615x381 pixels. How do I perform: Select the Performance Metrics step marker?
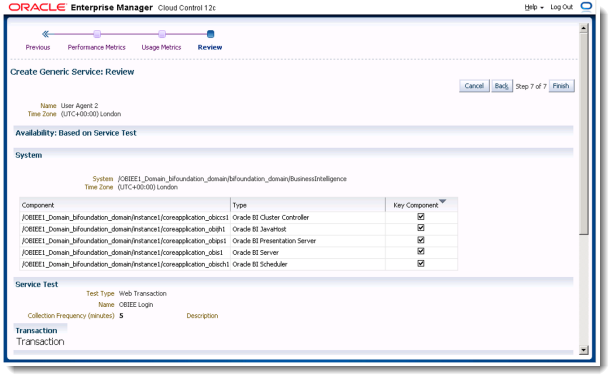tap(97, 34)
